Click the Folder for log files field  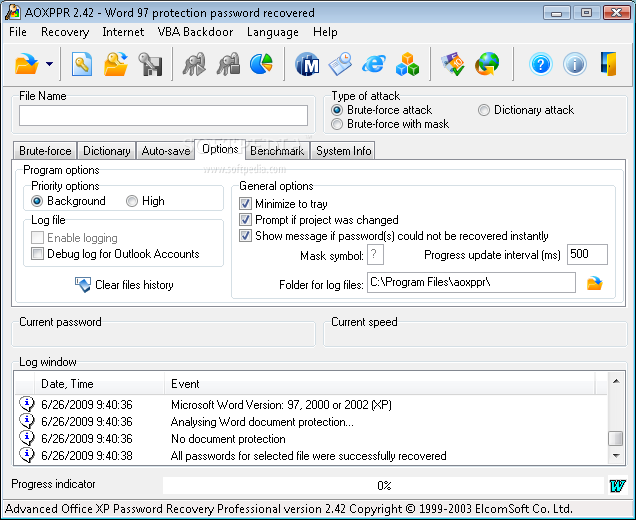pos(471,282)
